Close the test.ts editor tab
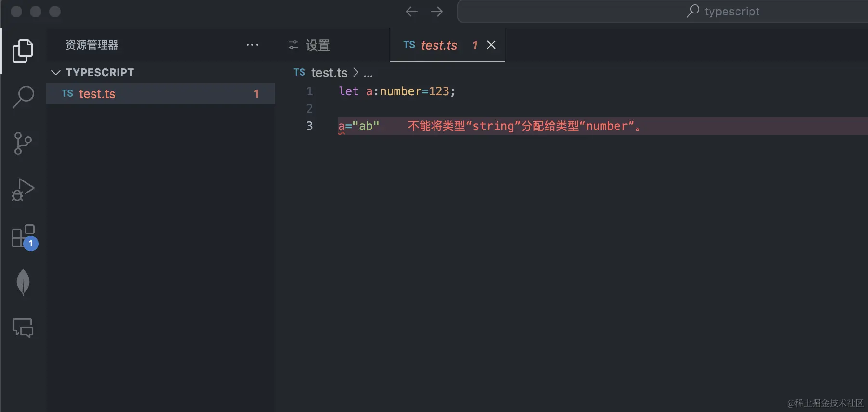Image resolution: width=868 pixels, height=412 pixels. (x=491, y=45)
